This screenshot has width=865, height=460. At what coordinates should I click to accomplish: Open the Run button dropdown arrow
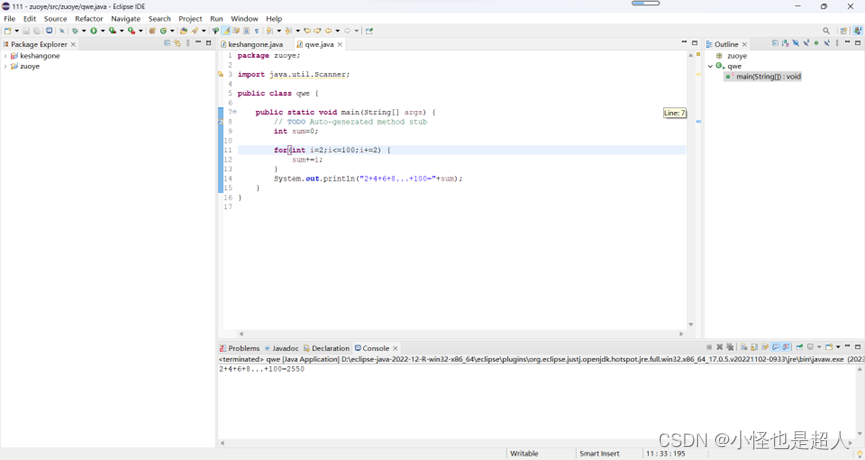[x=103, y=31]
